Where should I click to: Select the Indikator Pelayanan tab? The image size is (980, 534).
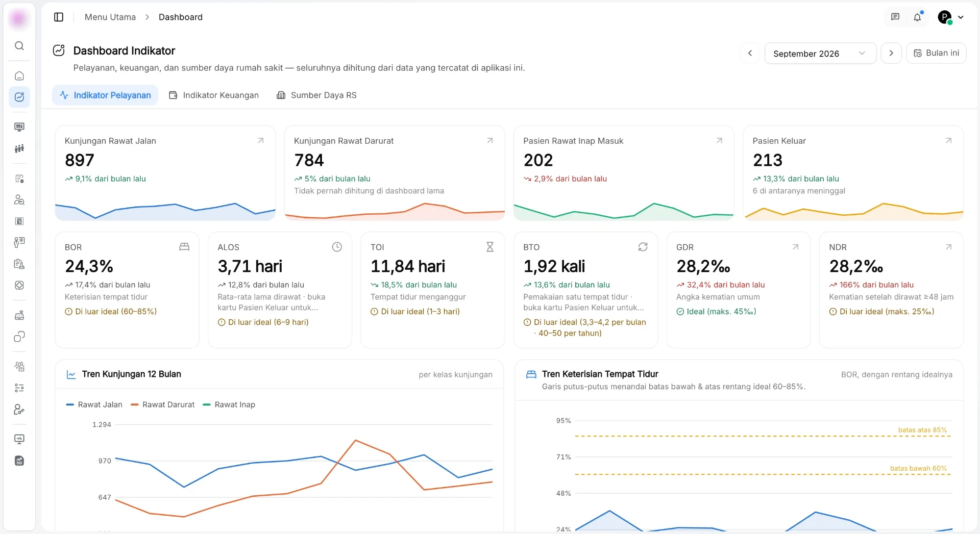point(105,95)
